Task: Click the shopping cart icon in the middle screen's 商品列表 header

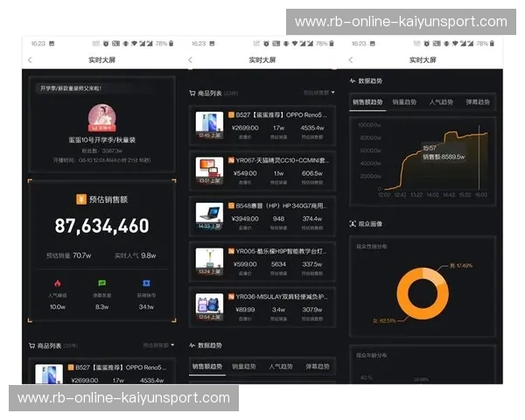Action: click(192, 92)
